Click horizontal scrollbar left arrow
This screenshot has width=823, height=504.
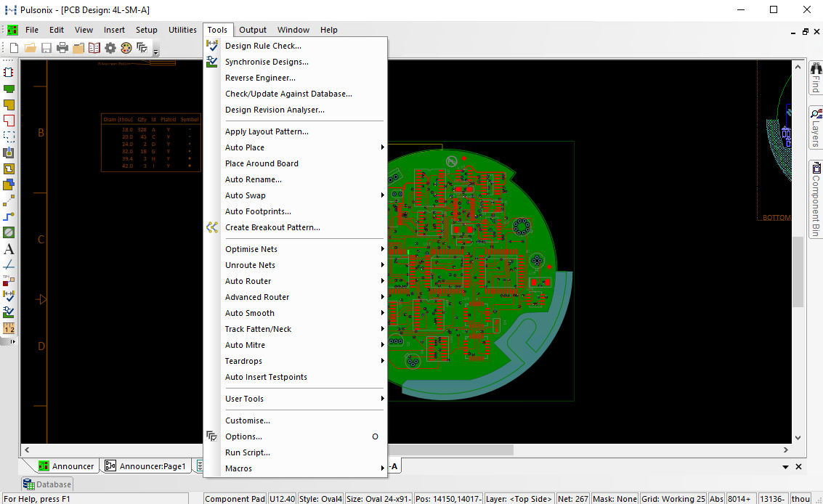(x=27, y=450)
